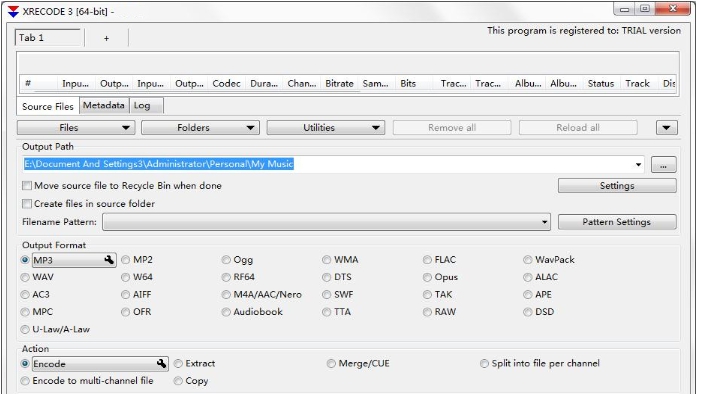
Task: Sort by the Codec column header
Action: pyautogui.click(x=226, y=84)
